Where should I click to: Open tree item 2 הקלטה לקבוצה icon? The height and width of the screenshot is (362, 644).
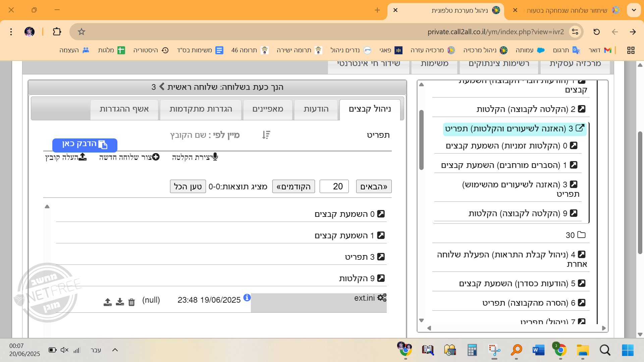point(582,109)
